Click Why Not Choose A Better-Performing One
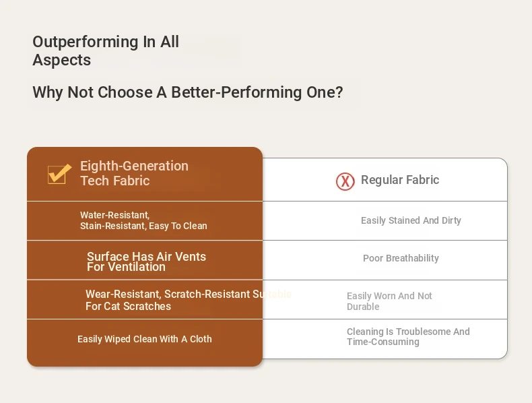The image size is (532, 403). 188,92
